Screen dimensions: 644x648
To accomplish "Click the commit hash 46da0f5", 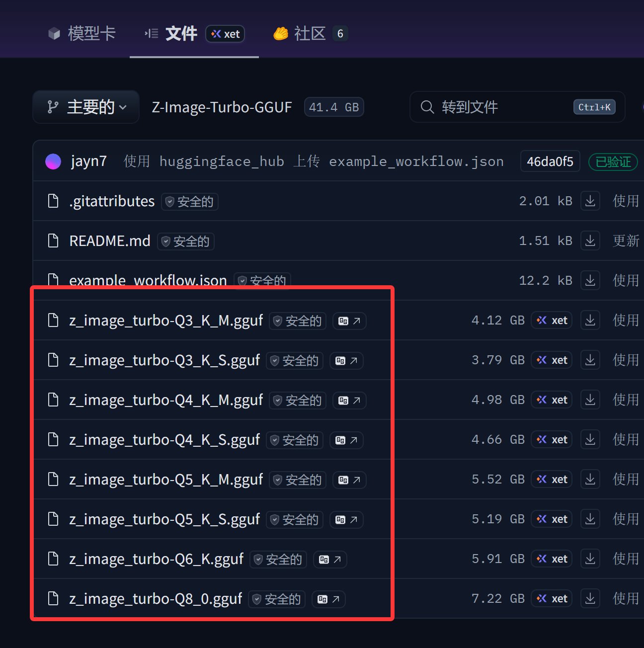I will click(550, 162).
